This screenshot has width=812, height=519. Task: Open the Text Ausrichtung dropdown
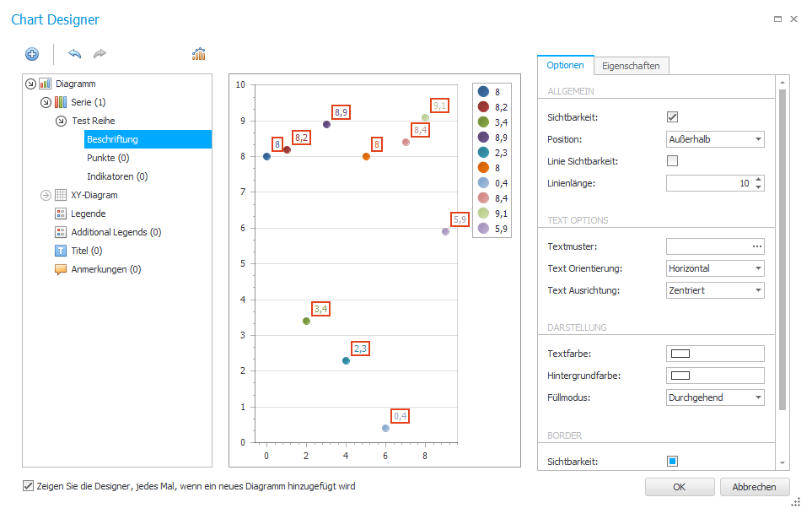tap(715, 290)
